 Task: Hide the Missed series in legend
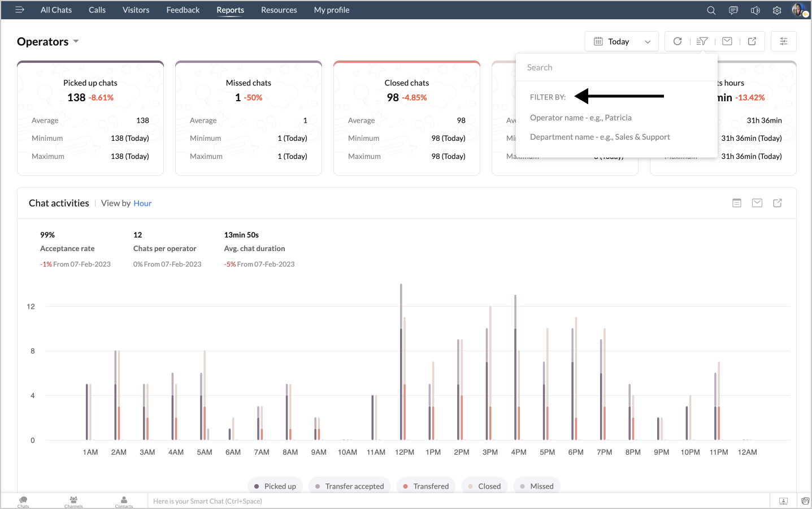click(536, 486)
